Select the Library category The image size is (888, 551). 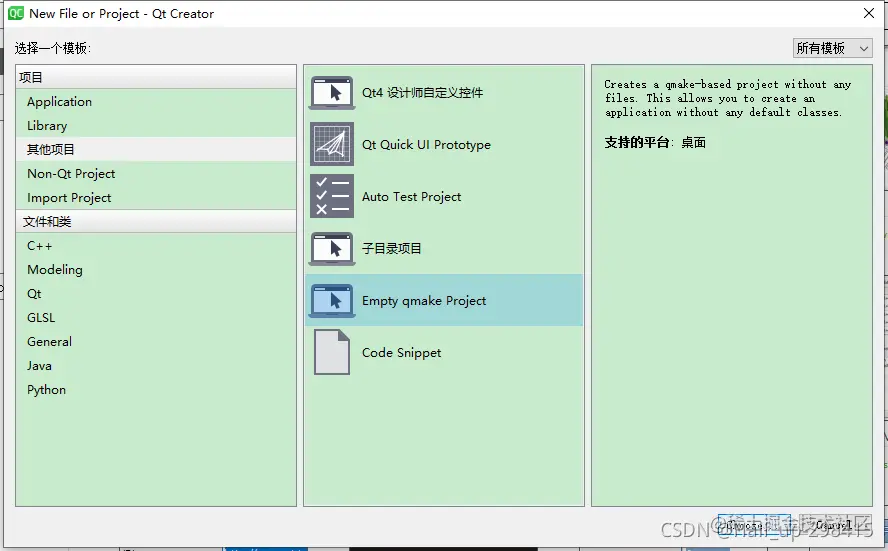tap(156, 125)
